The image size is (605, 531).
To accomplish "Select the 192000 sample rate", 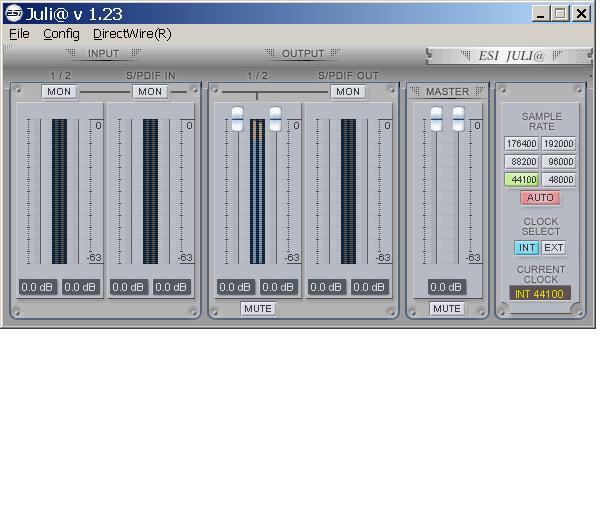I will [x=559, y=144].
